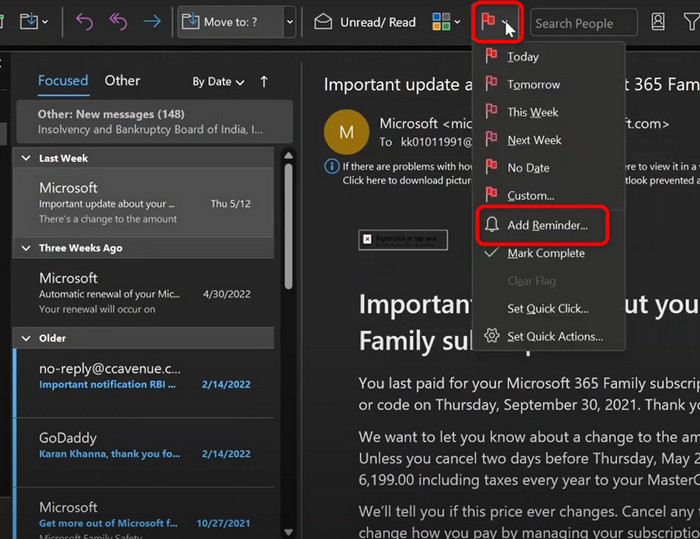Click the Reply All double-arrow icon

[117, 22]
